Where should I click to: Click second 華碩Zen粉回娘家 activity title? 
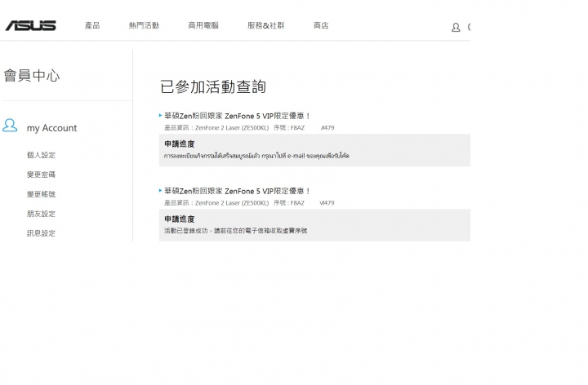point(237,191)
